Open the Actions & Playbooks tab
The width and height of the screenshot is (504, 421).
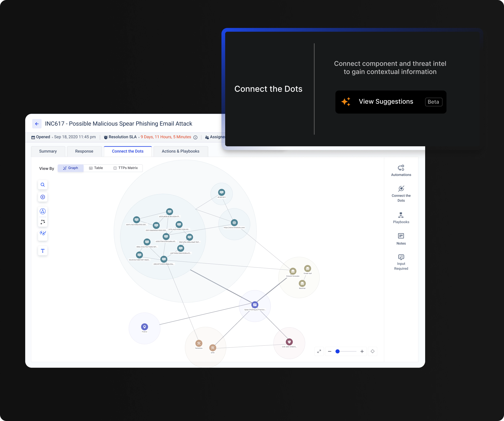pos(180,151)
